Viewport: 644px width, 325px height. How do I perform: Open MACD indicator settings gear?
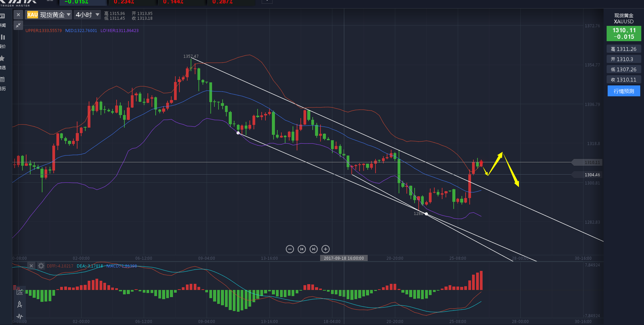pyautogui.click(x=41, y=266)
